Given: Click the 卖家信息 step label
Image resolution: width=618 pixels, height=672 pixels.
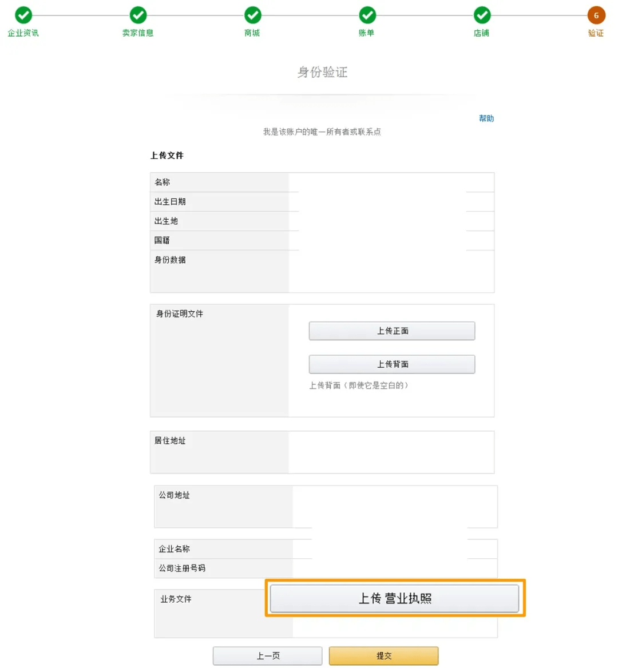Looking at the screenshot, I should [x=138, y=33].
